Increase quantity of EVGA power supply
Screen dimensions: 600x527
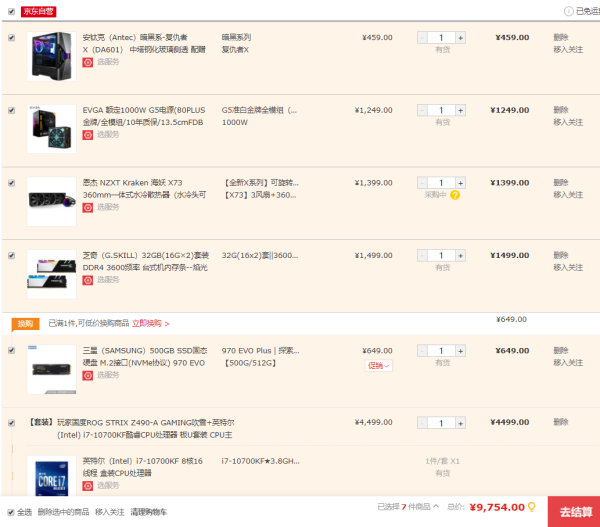[460, 110]
